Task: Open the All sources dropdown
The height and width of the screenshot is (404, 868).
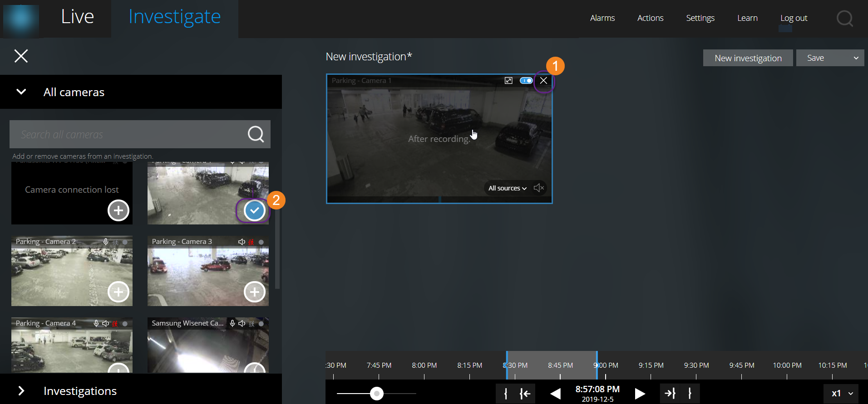Action: click(507, 188)
